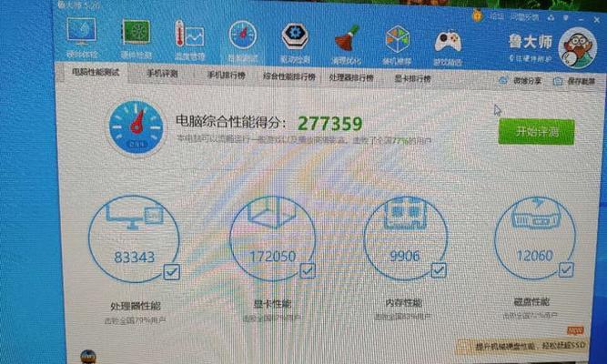Click the 显卡性能 label

click(x=272, y=304)
